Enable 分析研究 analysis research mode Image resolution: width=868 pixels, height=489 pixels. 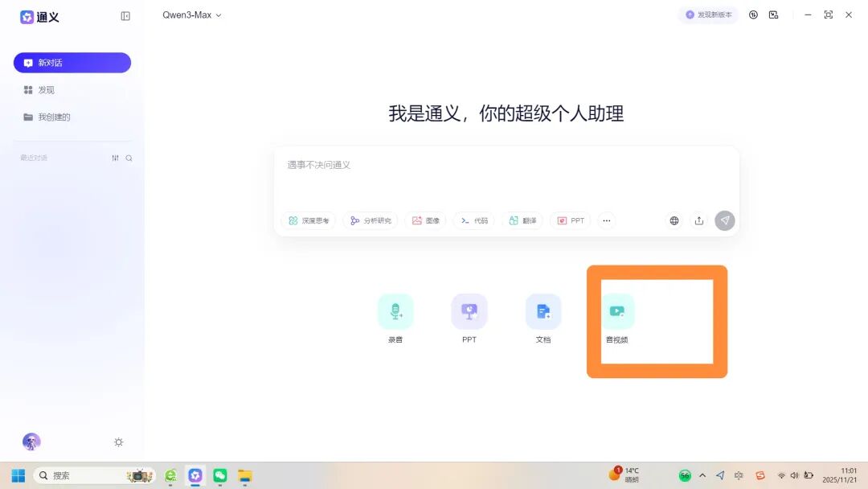[x=371, y=220]
